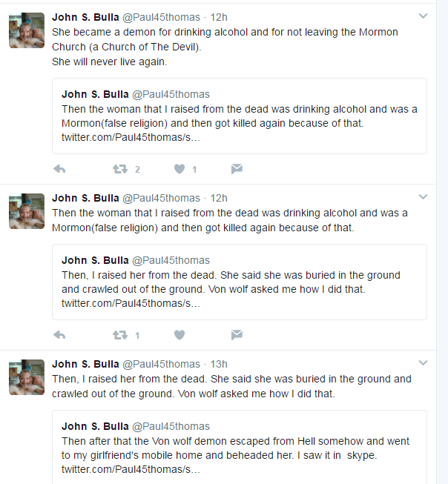Expand options chevron on the 13h tweet
The width and height of the screenshot is (448, 484).
tap(423, 362)
